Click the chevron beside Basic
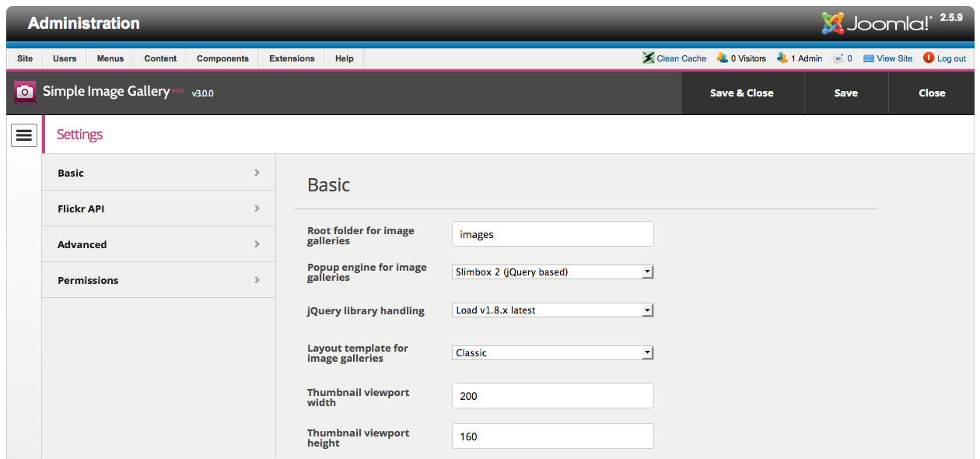This screenshot has width=980, height=459. 257,173
